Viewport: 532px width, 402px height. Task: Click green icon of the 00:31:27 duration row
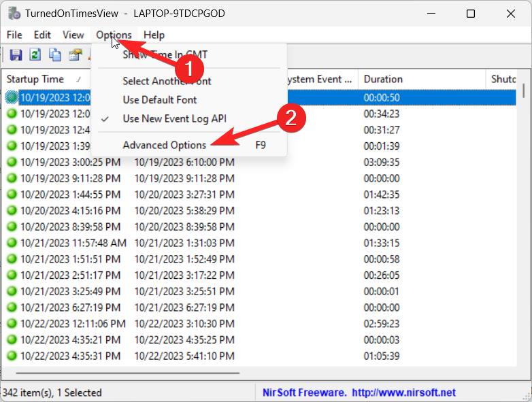pyautogui.click(x=12, y=130)
